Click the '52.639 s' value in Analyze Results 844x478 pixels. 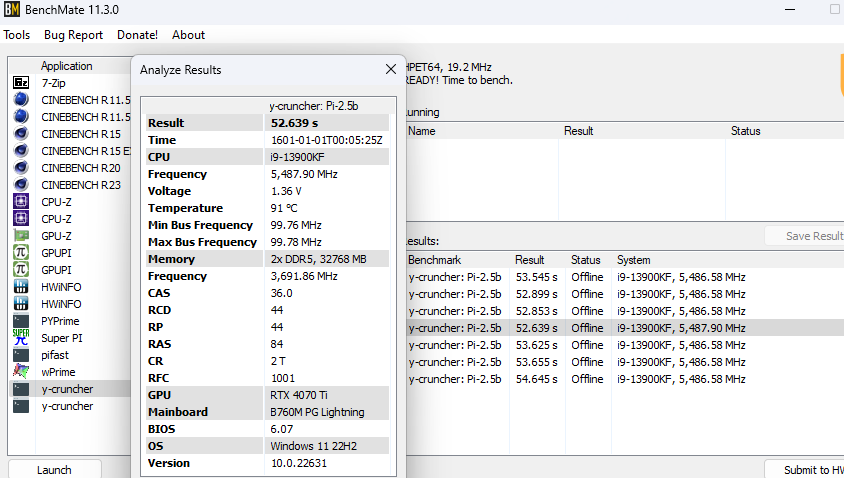[294, 123]
